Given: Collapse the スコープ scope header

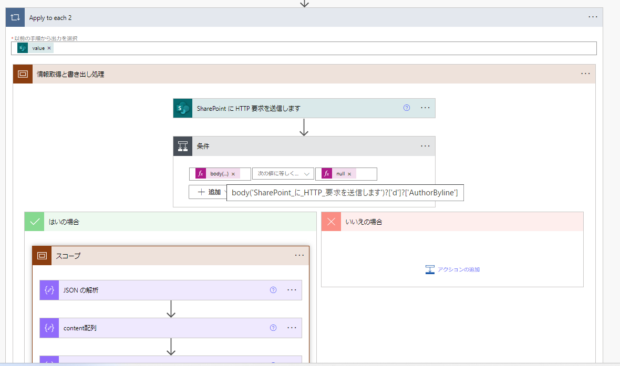Looking at the screenshot, I should coord(171,256).
